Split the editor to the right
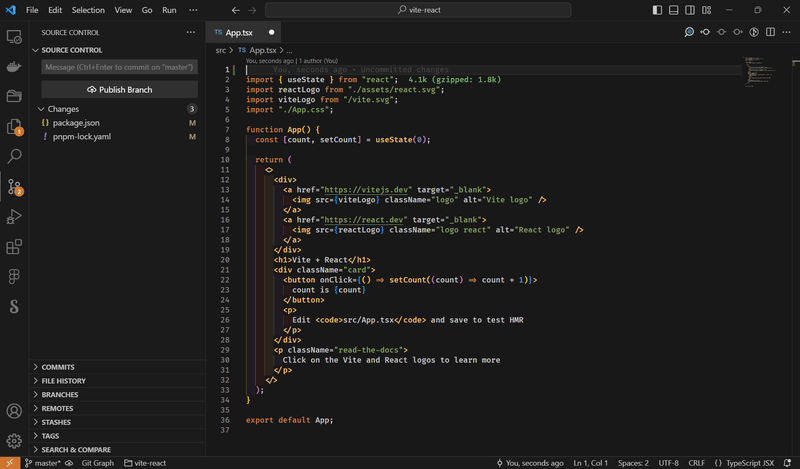 [x=770, y=32]
